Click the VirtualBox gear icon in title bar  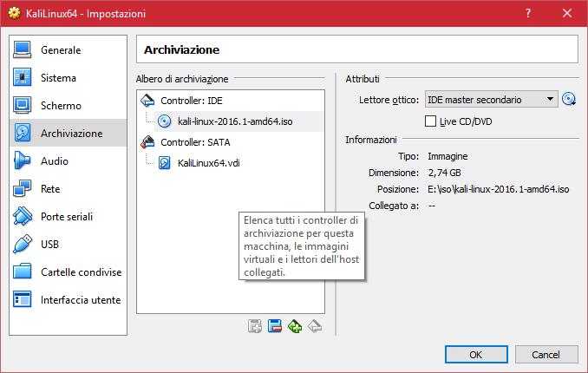pyautogui.click(x=14, y=13)
